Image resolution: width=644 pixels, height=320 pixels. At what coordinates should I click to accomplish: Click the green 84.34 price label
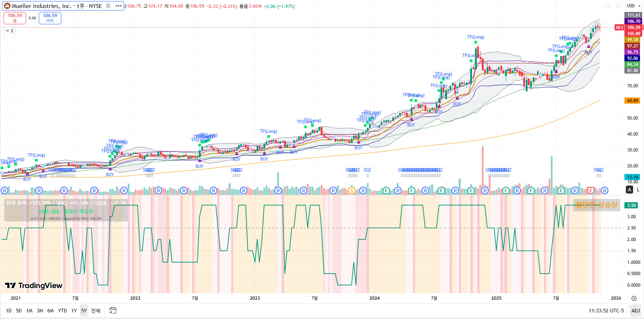coord(632,65)
